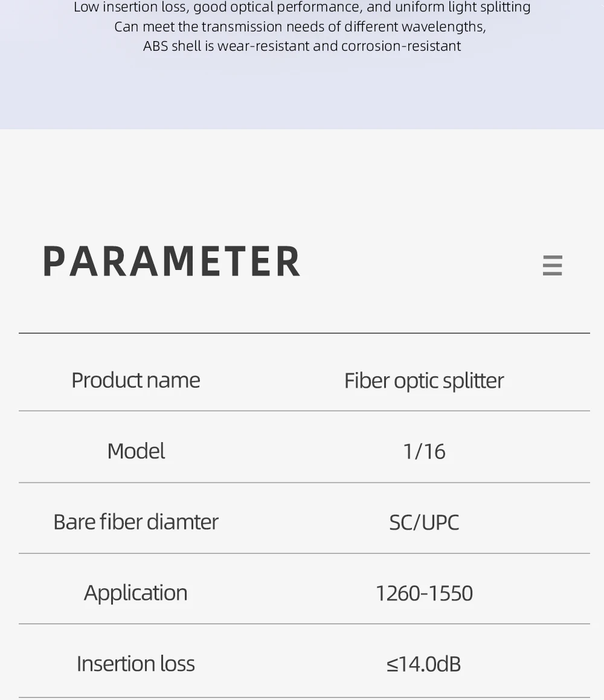604x700 pixels.
Task: Click the '1260-1550' wavelength value
Action: pos(423,593)
